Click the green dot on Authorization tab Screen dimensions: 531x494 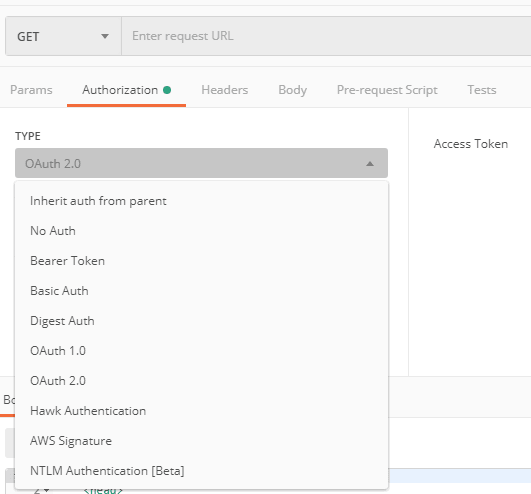[167, 90]
